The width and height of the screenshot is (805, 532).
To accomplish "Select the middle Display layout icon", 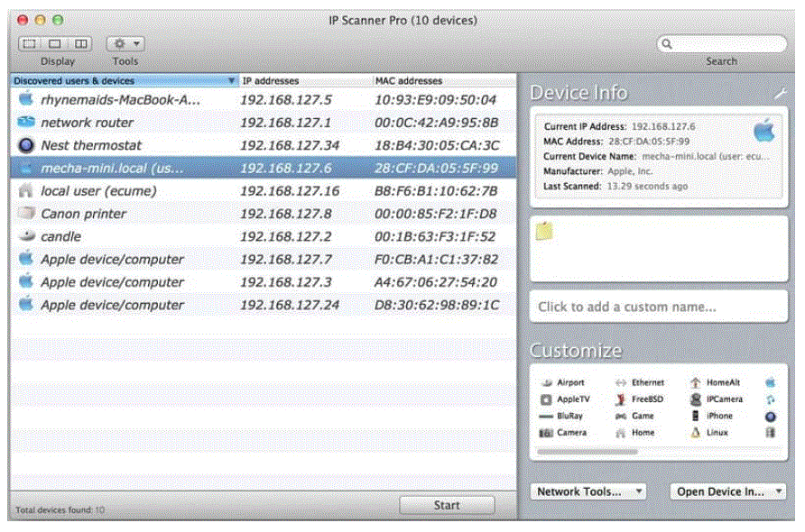I will [55, 43].
